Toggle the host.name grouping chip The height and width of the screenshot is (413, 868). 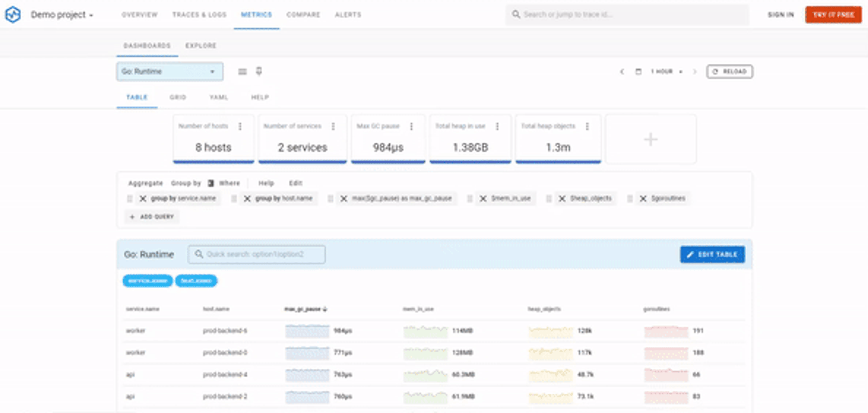(196, 281)
